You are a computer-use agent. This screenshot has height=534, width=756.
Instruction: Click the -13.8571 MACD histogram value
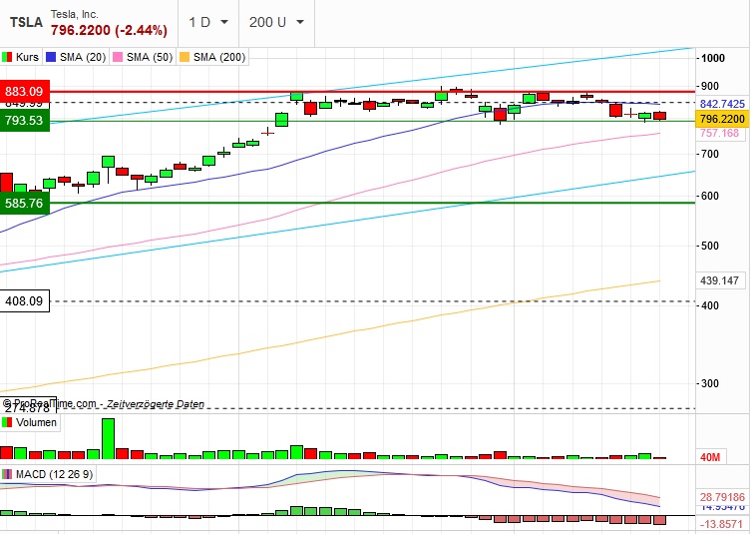point(722,524)
